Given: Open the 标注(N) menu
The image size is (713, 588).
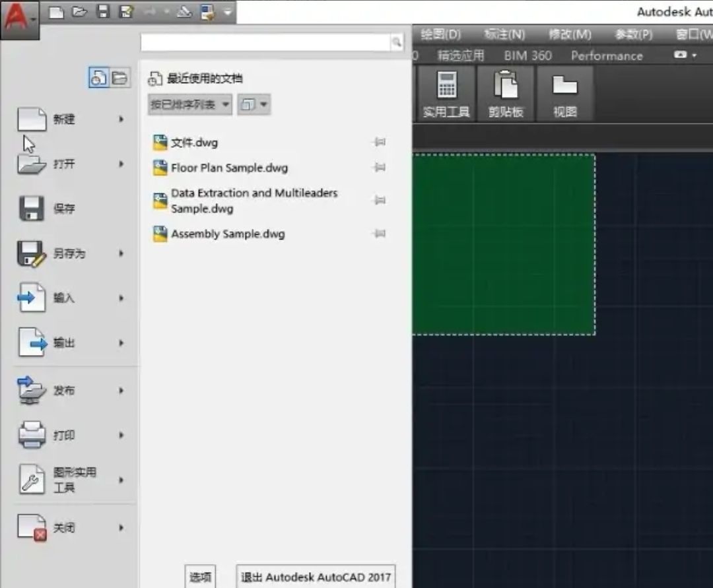Looking at the screenshot, I should click(x=504, y=34).
